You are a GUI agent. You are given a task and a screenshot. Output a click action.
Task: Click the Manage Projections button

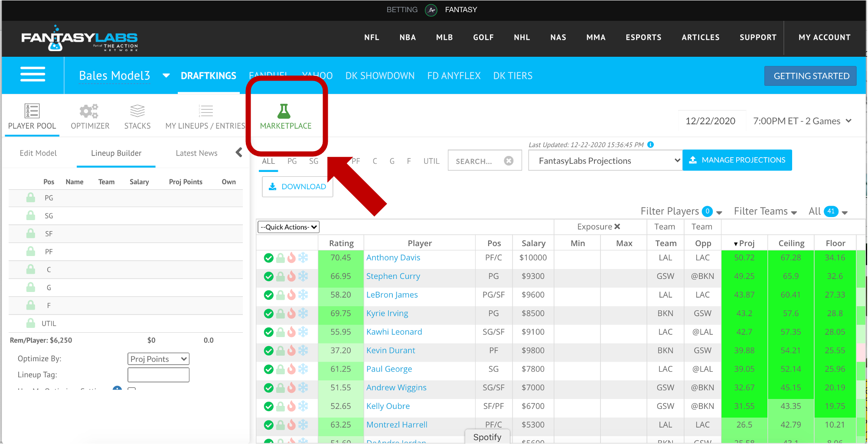tap(737, 160)
